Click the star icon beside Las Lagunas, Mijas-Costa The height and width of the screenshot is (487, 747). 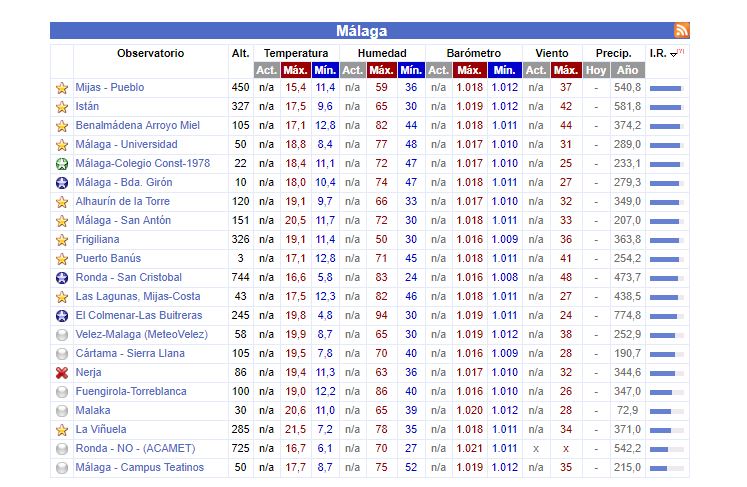pos(62,297)
